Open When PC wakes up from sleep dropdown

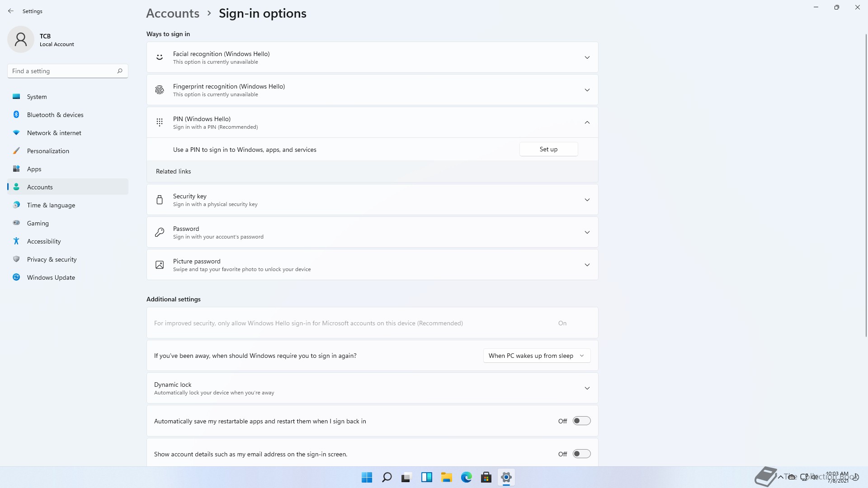[537, 356]
